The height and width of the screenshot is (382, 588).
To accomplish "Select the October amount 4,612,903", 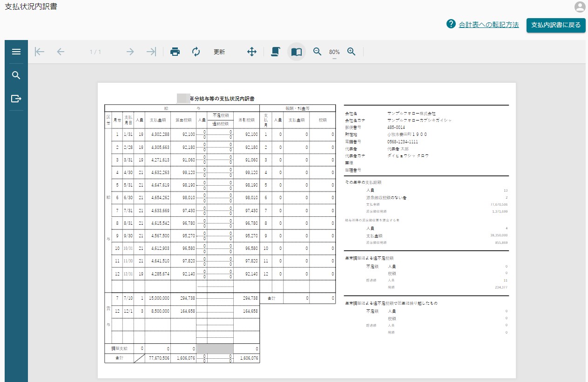I will pyautogui.click(x=160, y=248).
